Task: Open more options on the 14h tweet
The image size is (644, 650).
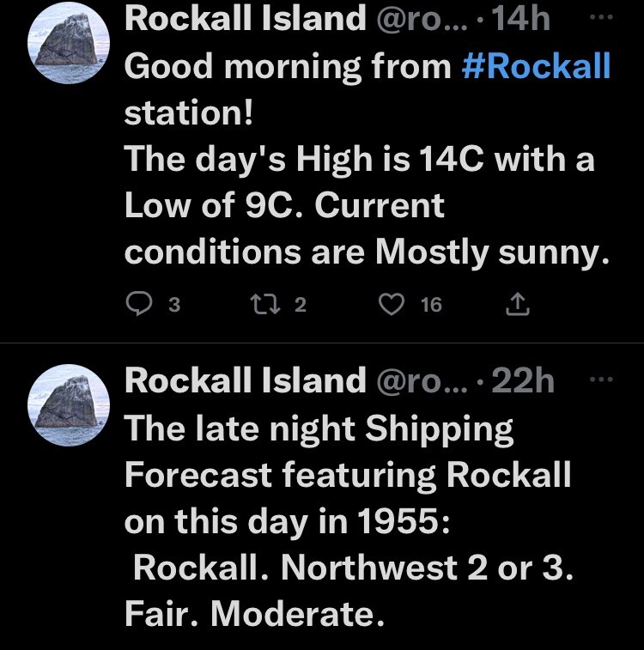Action: (x=605, y=18)
